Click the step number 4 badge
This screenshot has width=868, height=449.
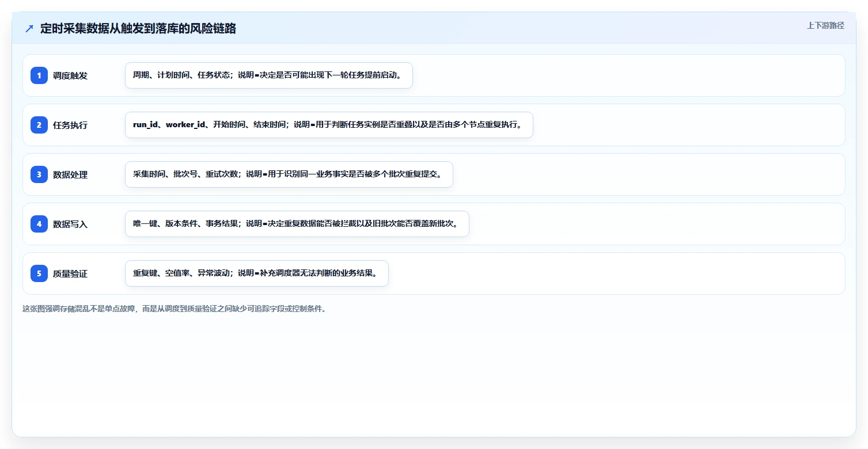pyautogui.click(x=39, y=224)
